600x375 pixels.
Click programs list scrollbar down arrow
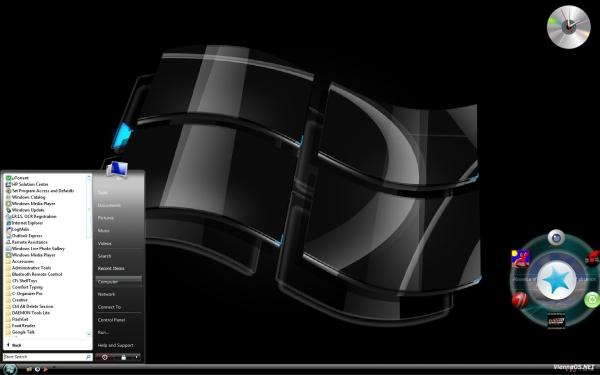(89, 334)
